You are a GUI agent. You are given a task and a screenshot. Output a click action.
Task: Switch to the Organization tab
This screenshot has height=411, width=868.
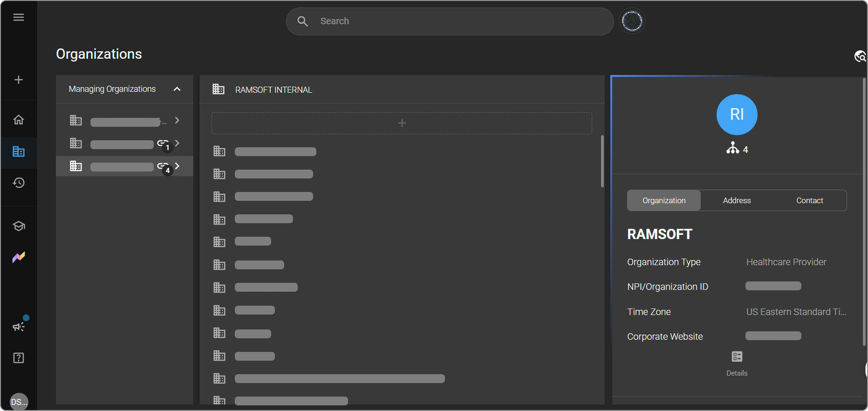[664, 200]
